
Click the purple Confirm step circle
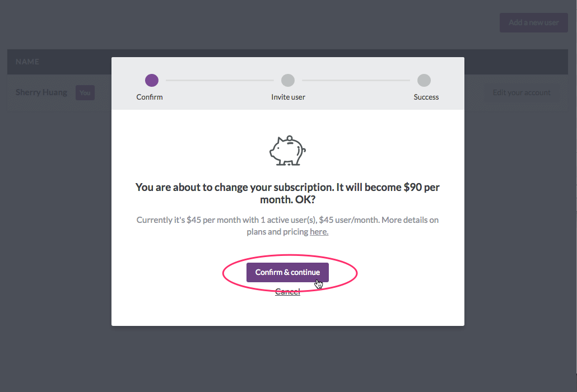(x=152, y=80)
